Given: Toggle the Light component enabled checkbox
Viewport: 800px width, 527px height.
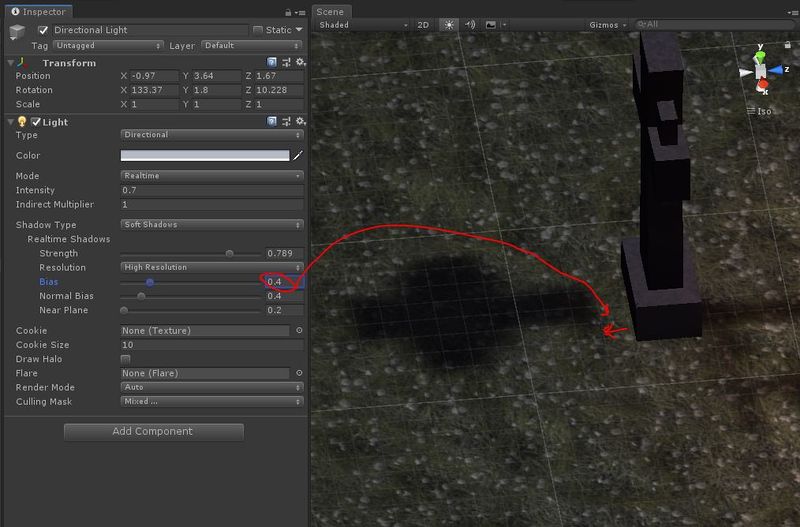Looking at the screenshot, I should [x=36, y=121].
